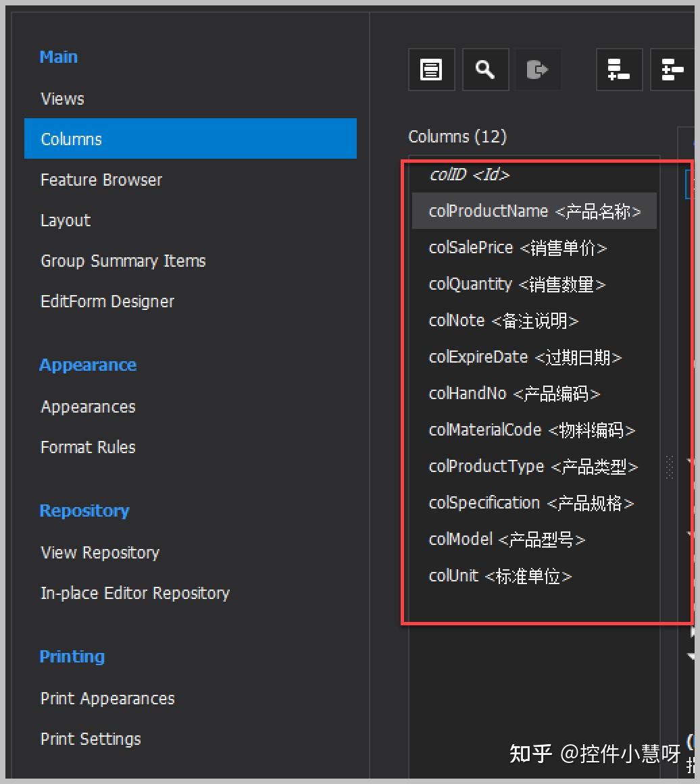Activate the column search tool
This screenshot has width=700, height=784.
485,69
